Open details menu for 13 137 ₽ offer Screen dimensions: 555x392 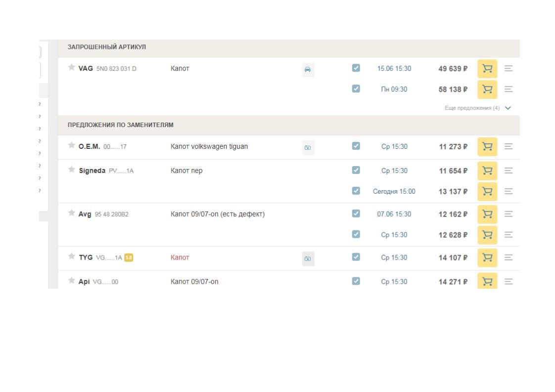tap(509, 191)
